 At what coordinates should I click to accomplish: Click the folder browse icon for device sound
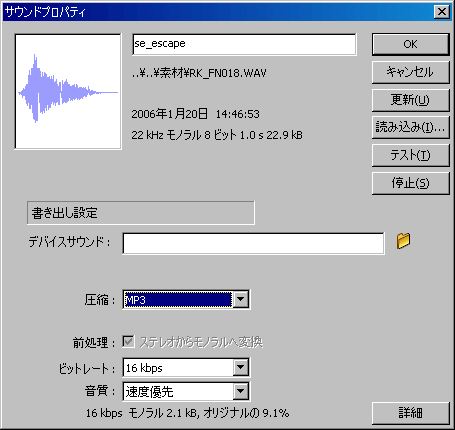(403, 241)
